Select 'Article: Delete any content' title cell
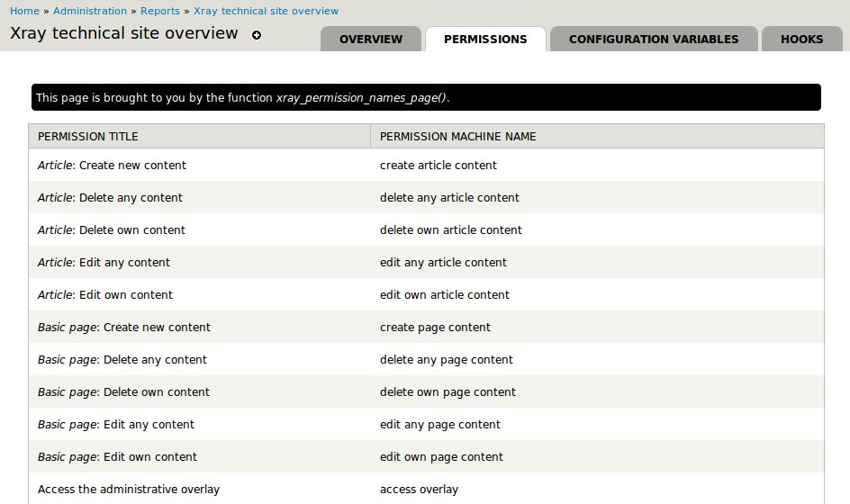Viewport: 850px width, 504px height. tap(200, 197)
